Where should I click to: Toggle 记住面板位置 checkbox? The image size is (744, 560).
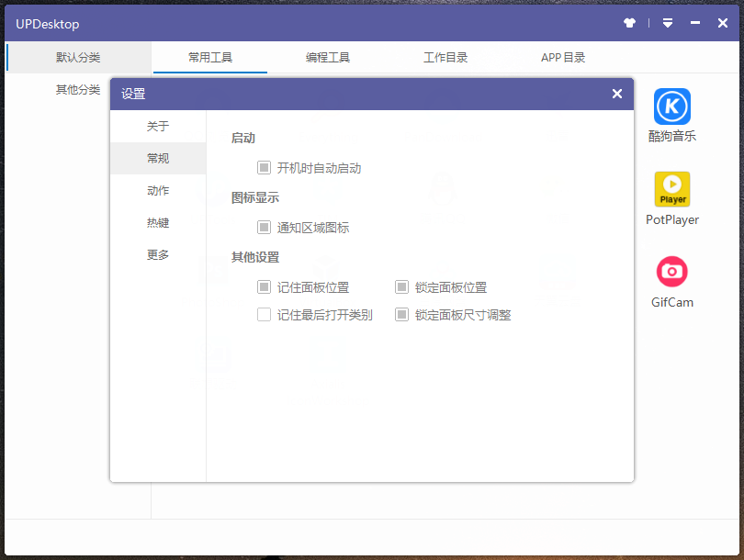[264, 287]
